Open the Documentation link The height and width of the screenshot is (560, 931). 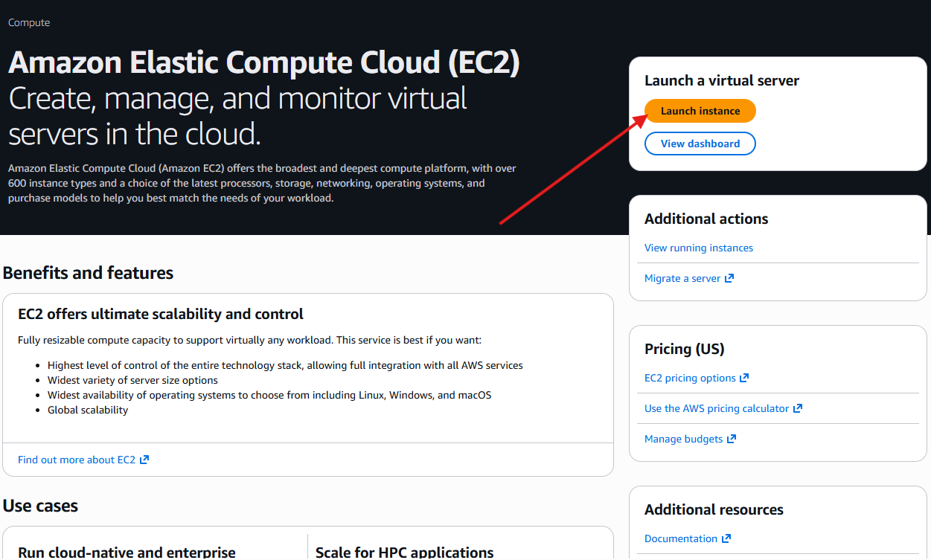pos(681,538)
